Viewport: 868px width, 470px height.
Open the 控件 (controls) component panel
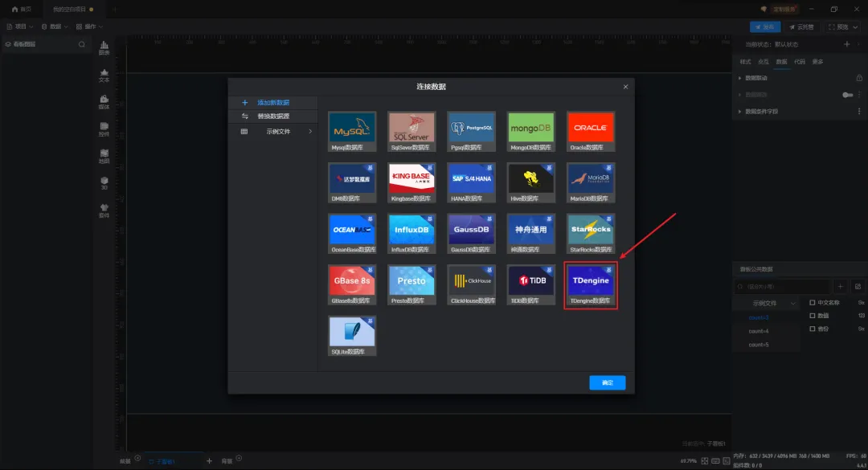[104, 129]
